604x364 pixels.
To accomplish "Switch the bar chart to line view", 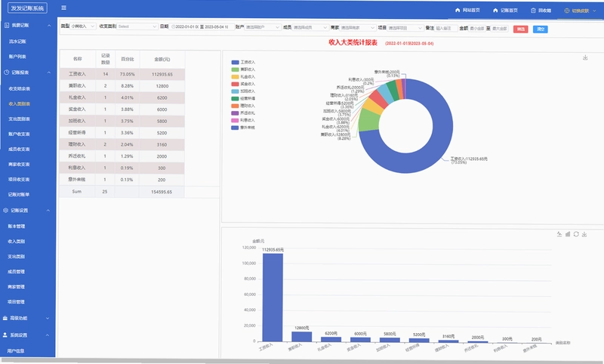I will (x=559, y=234).
